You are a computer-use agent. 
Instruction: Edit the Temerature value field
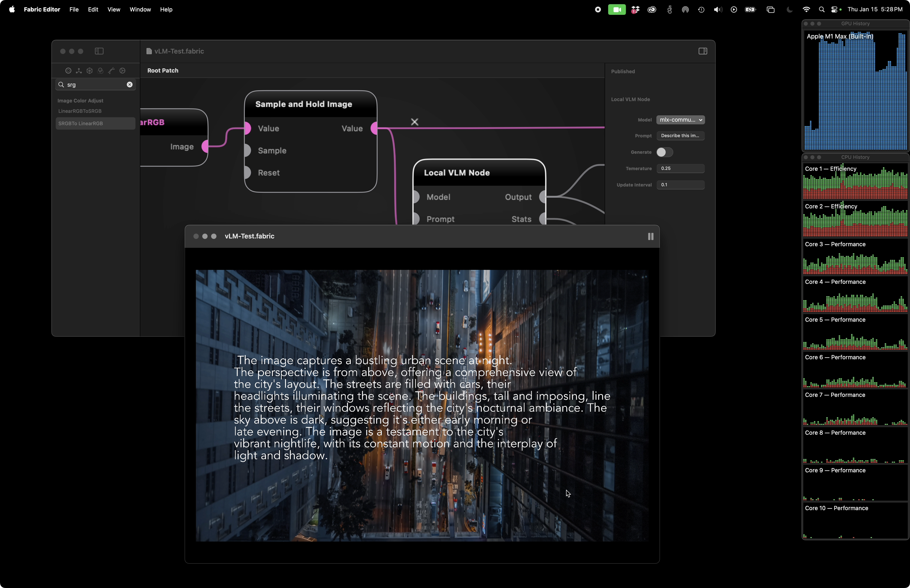click(x=680, y=168)
